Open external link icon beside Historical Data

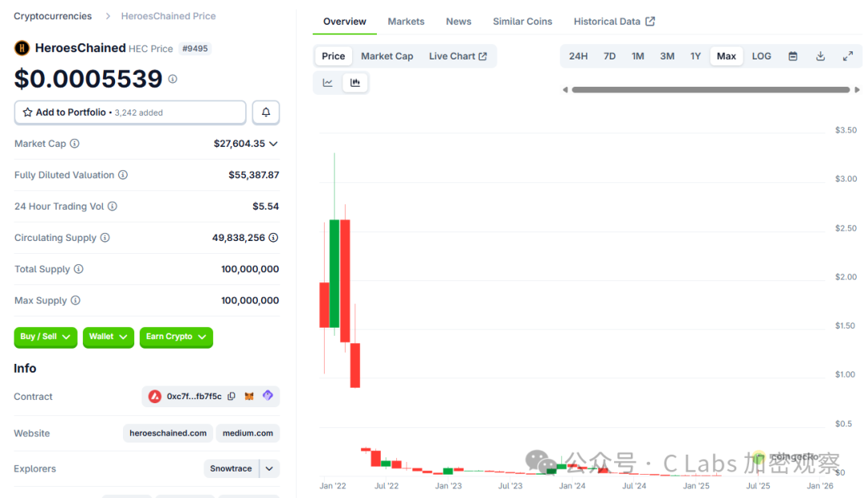[x=650, y=22]
